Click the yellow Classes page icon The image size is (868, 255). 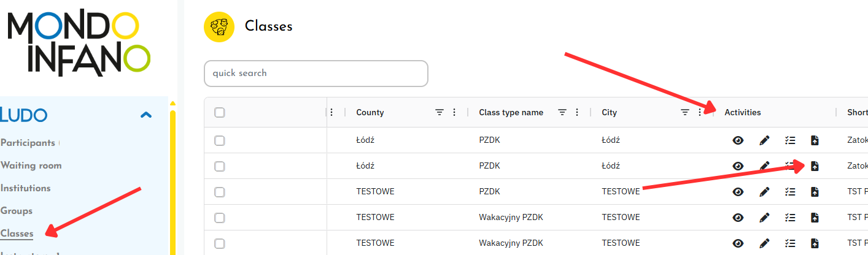(x=219, y=27)
